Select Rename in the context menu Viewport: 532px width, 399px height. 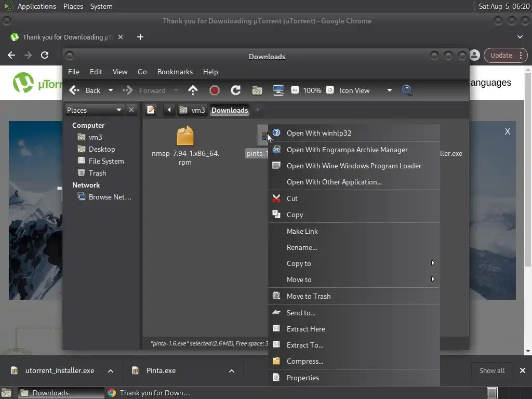click(354, 247)
